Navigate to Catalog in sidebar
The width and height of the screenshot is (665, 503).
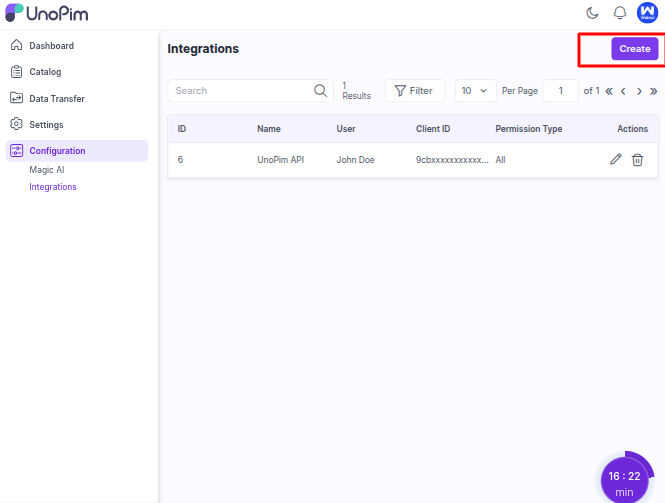pyautogui.click(x=45, y=72)
